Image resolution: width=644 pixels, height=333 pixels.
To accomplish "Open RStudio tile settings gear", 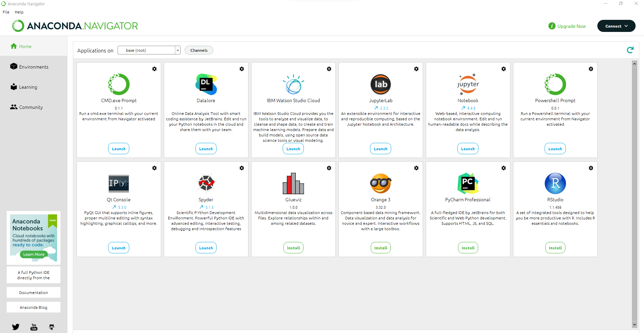I will pos(591,168).
